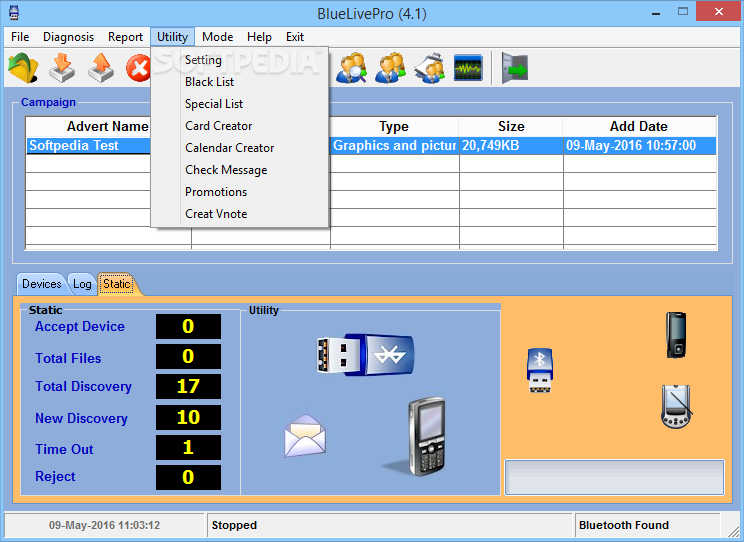
Task: Click the open folder toolbar icon
Action: [23, 68]
